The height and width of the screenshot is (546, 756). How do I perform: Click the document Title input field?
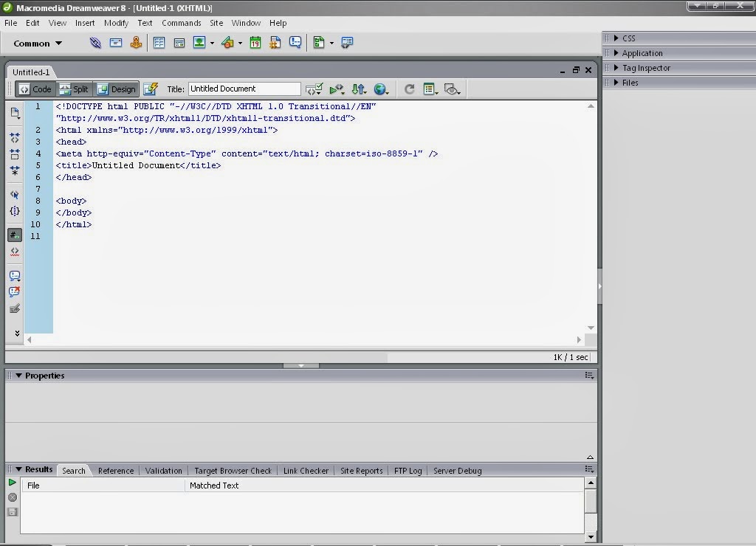coord(244,89)
